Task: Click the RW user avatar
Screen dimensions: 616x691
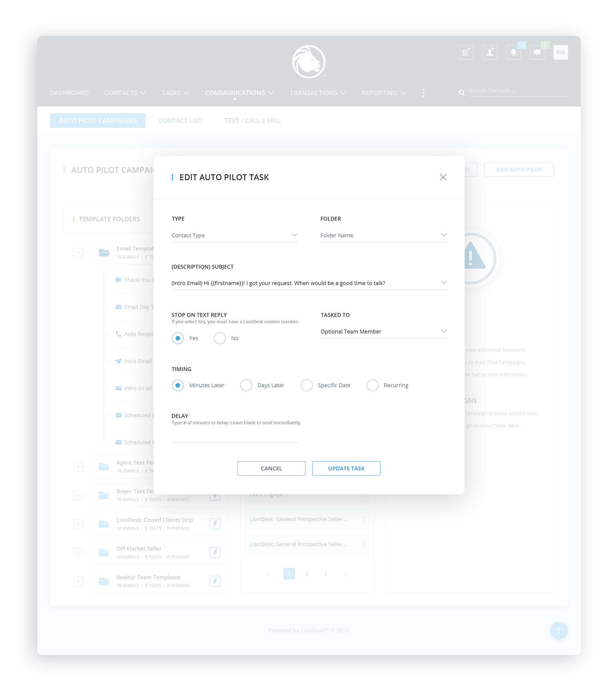Action: (x=560, y=52)
